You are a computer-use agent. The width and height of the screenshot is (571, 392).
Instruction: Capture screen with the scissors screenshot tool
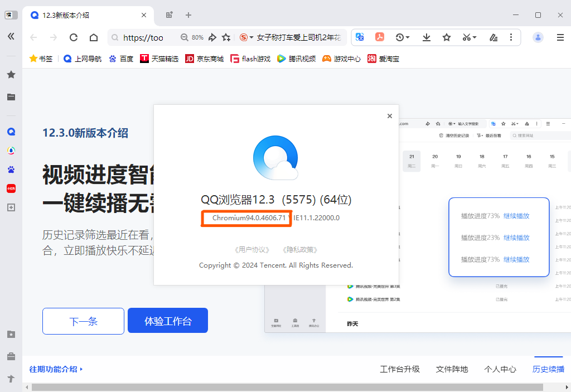(x=466, y=37)
